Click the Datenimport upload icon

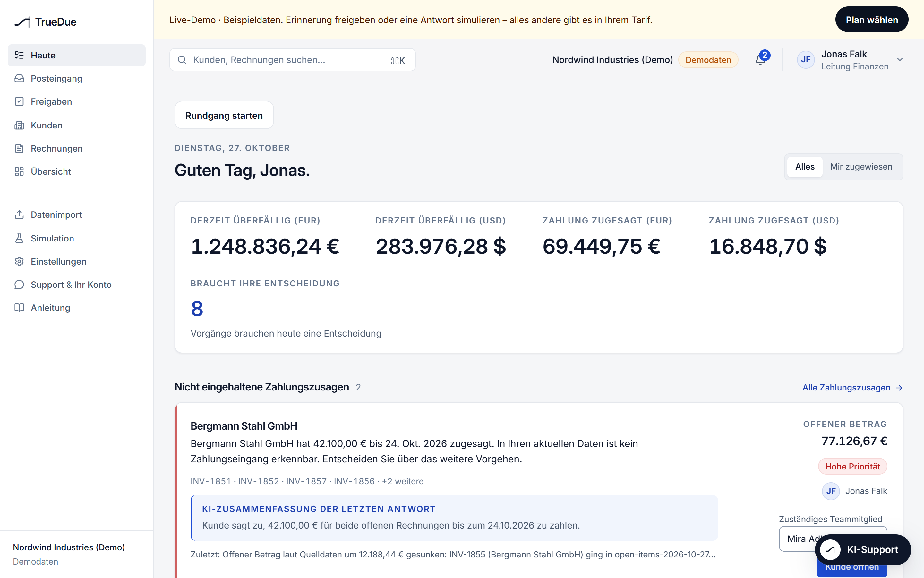tap(19, 215)
